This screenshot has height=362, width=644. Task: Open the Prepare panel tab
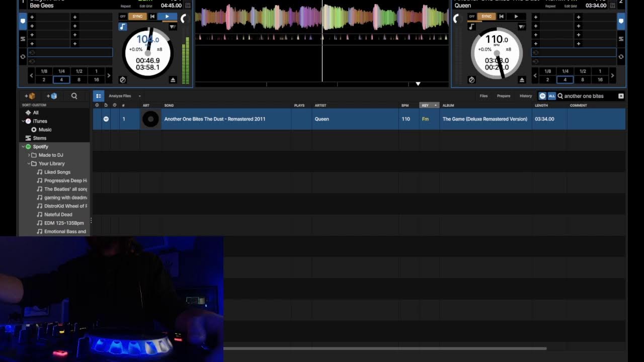(x=504, y=96)
